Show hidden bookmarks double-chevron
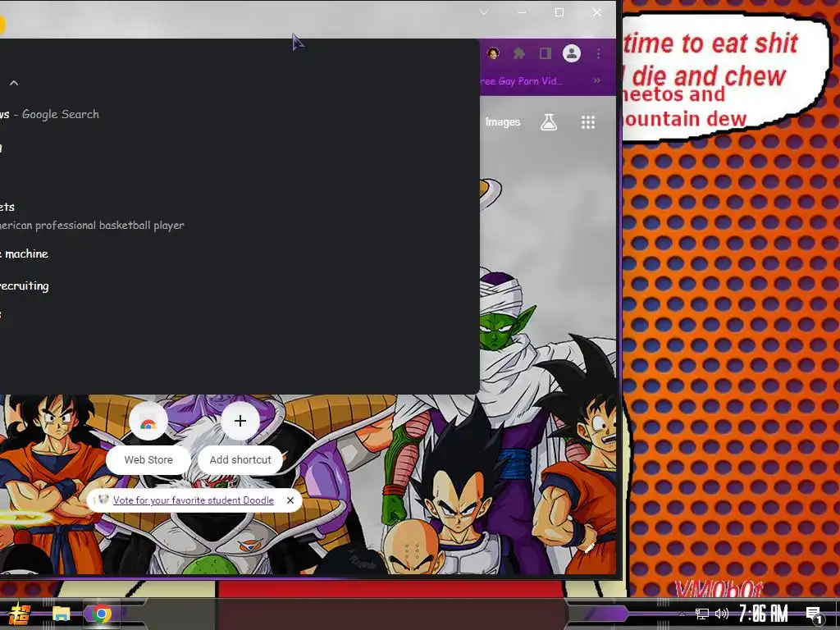Screen dimensions: 840x630 click(x=597, y=80)
